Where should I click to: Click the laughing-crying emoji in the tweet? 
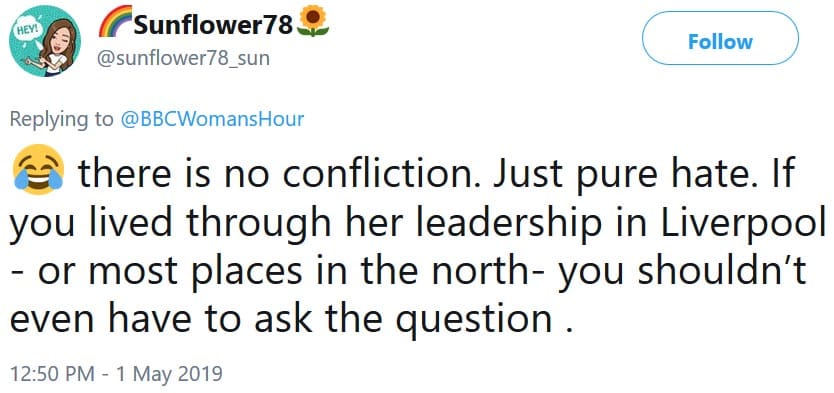point(37,170)
